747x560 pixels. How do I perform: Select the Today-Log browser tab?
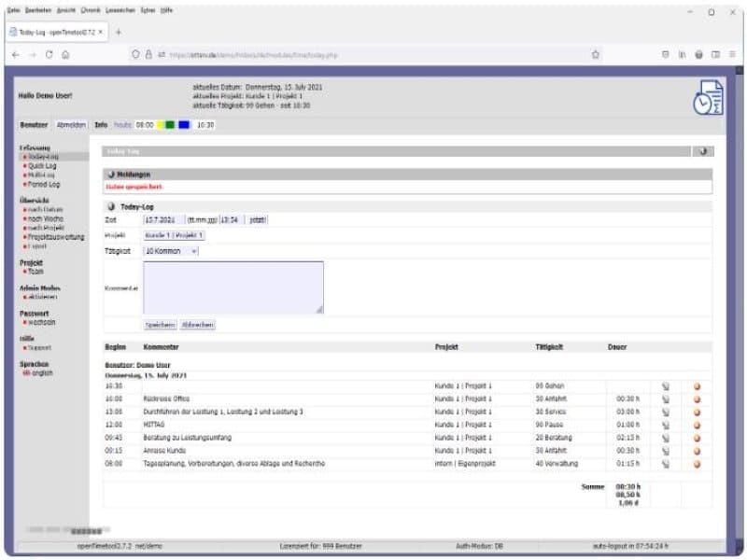click(x=56, y=33)
